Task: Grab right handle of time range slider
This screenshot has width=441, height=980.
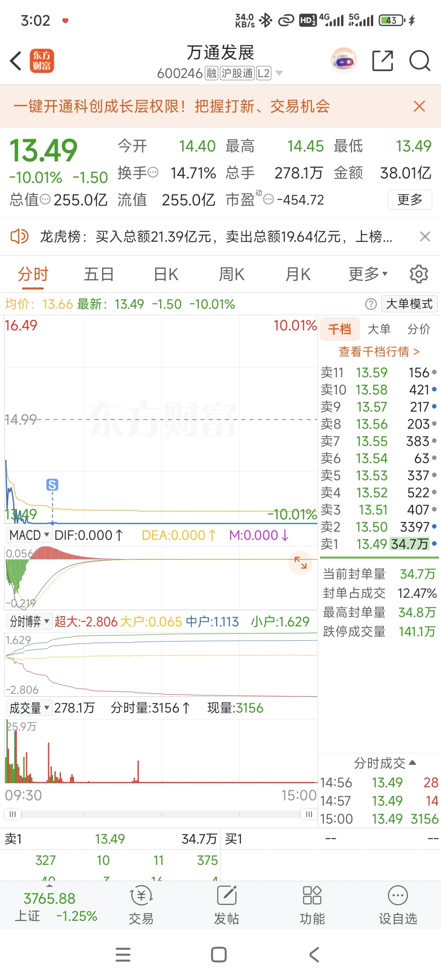Action: 309,814
